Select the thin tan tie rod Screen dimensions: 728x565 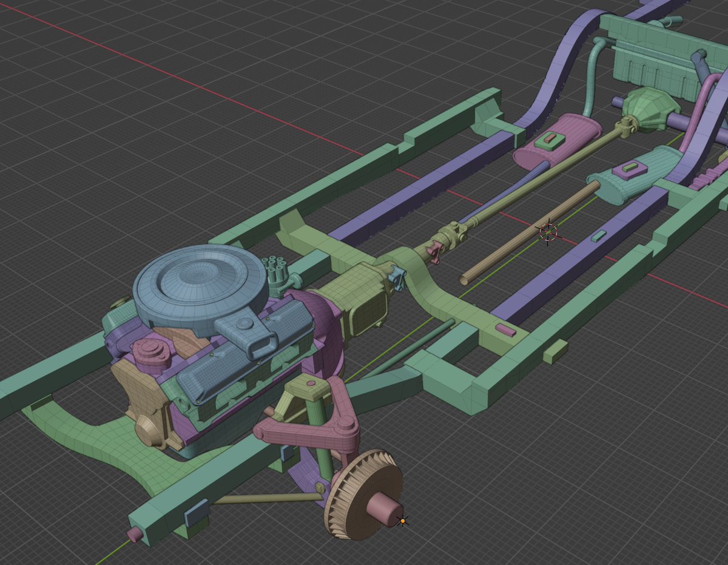[267, 498]
